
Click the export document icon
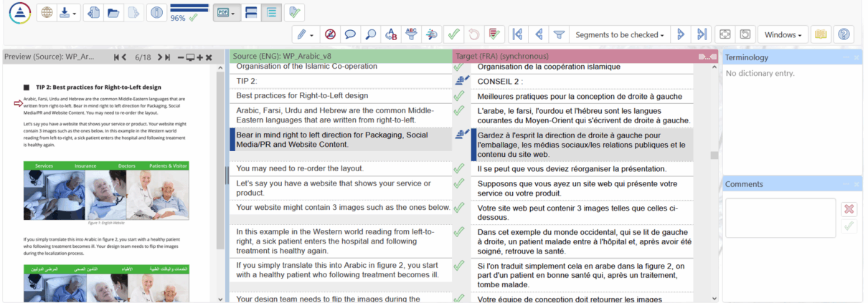[132, 13]
